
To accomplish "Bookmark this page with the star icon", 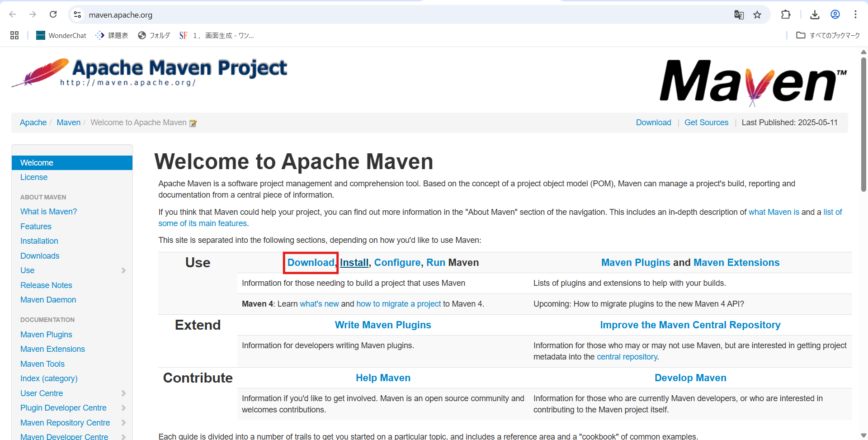I will [x=757, y=15].
